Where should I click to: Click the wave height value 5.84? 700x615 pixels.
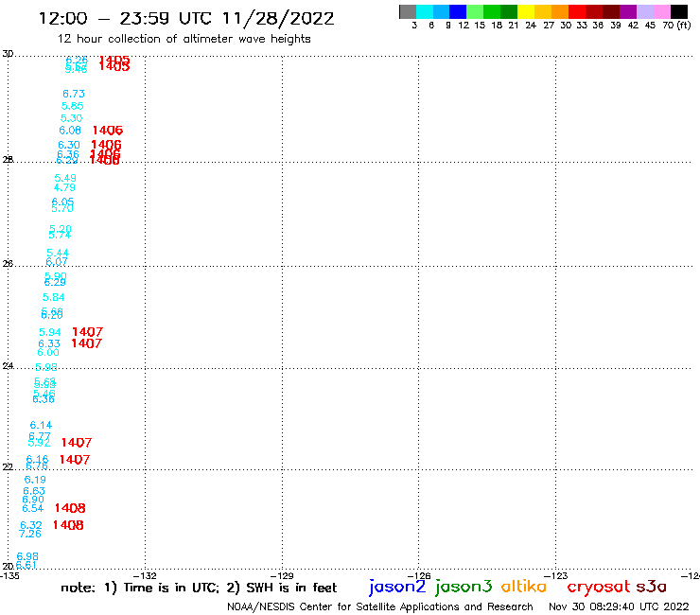coord(54,297)
